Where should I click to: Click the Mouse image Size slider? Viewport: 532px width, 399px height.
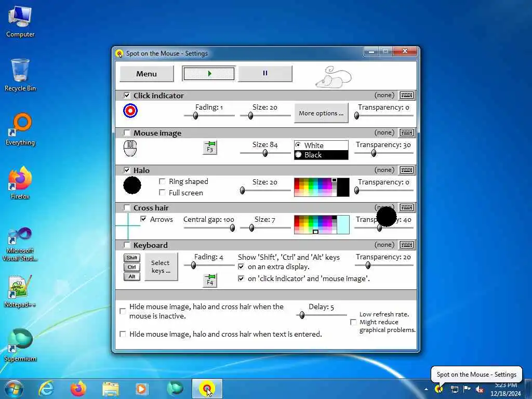(x=265, y=153)
